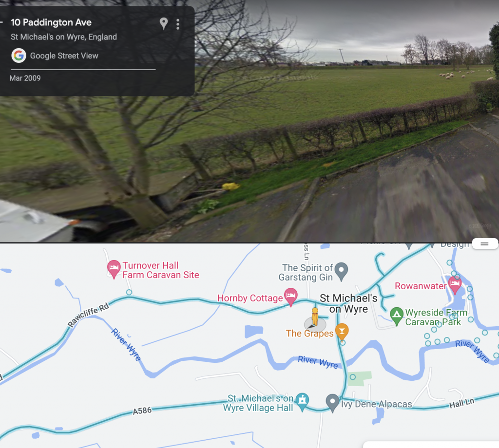499x448 pixels.
Task: Open The Grapes bar marker
Action: click(342, 332)
